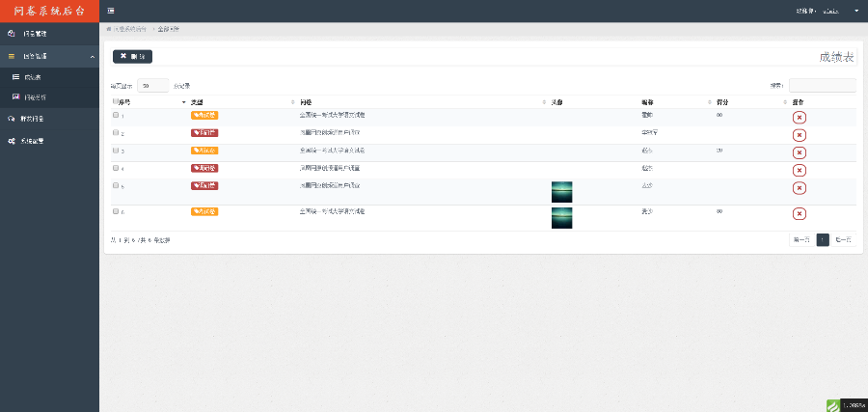868x412 pixels.
Task: Click the 问卷管理 sidebar icon
Action: tap(11, 34)
